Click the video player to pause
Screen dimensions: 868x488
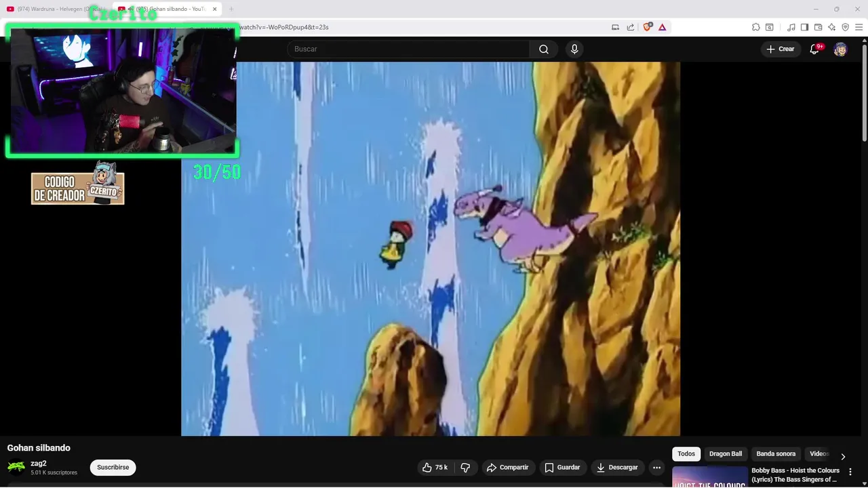[x=431, y=249]
